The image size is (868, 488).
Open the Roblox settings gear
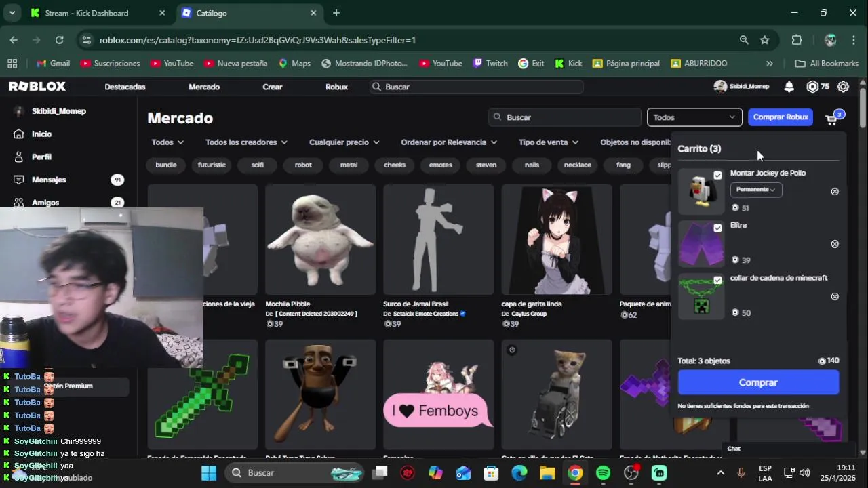pos(844,87)
